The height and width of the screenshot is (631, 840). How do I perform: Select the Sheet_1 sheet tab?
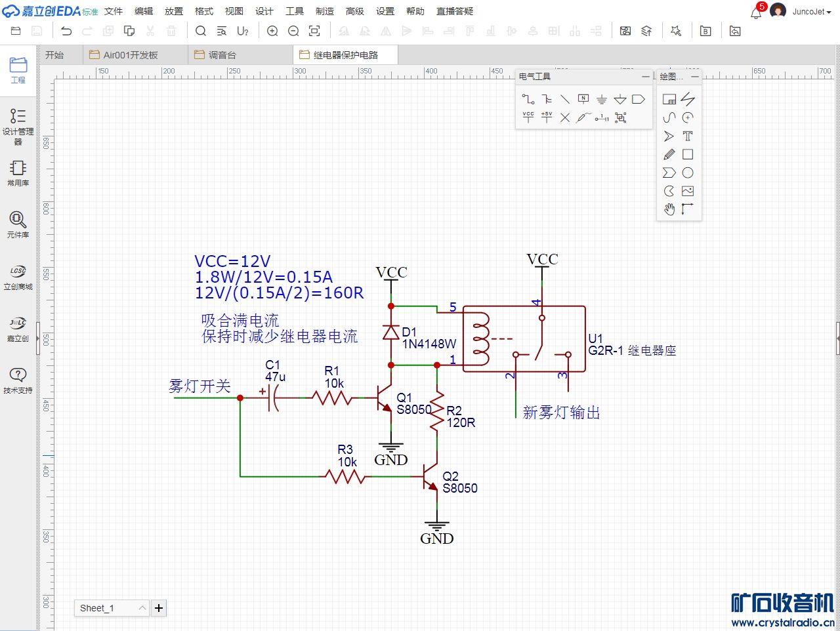[x=97, y=608]
